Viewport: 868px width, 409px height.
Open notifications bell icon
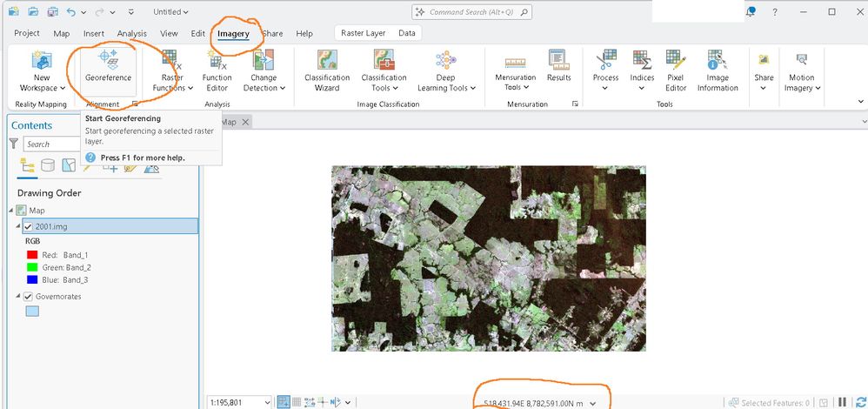tap(751, 11)
